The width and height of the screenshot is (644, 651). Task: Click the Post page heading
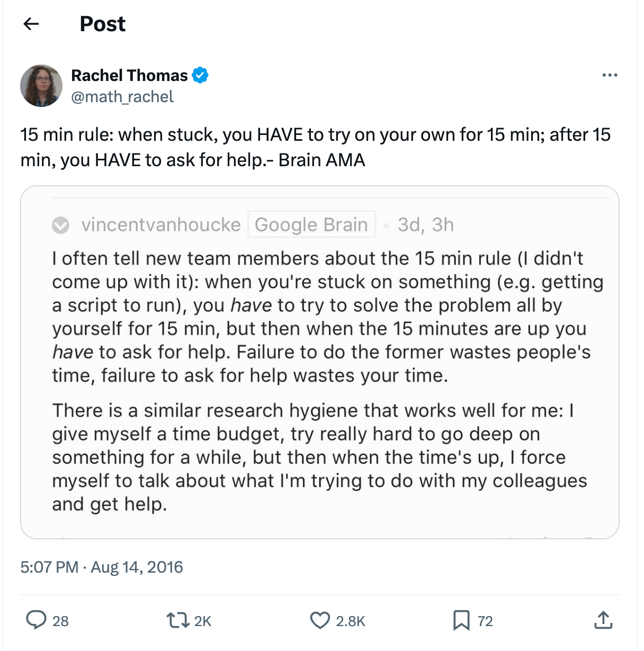pyautogui.click(x=102, y=24)
